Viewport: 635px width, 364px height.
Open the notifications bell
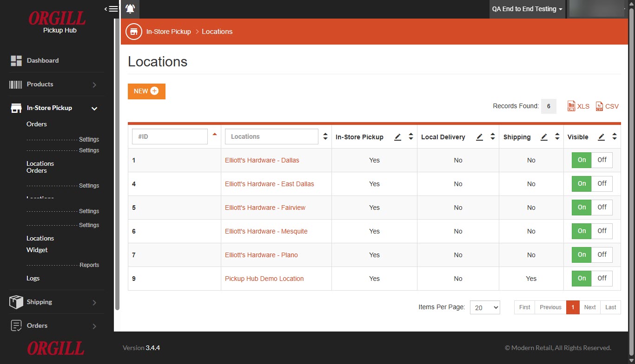130,9
